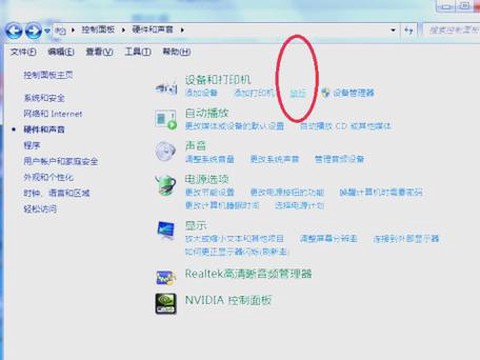The width and height of the screenshot is (480, 360).
Task: Open the recent pages dropdown beside Forward
Action: (47, 31)
